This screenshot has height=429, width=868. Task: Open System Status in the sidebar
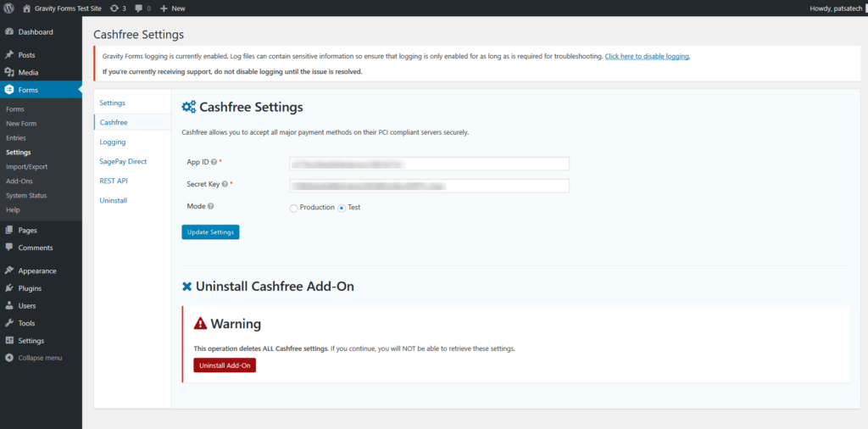26,195
